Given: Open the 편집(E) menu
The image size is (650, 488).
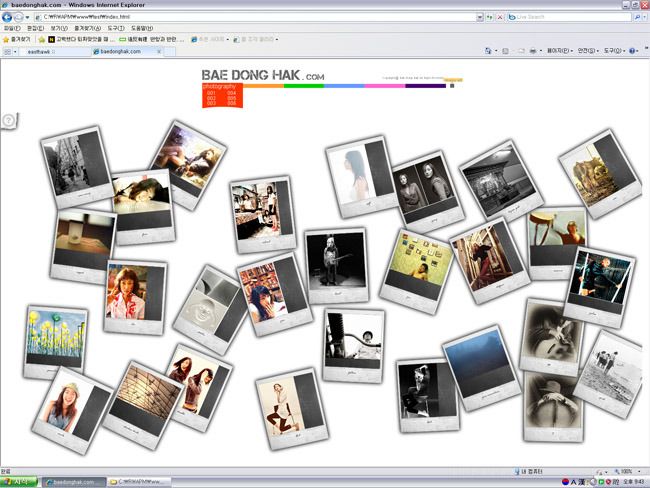Looking at the screenshot, I should pyautogui.click(x=35, y=28).
